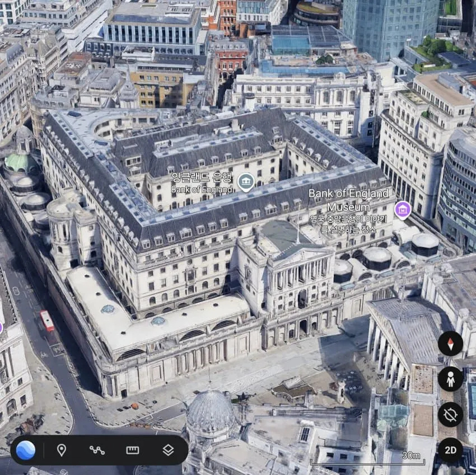Click the 30m scale bar
The height and width of the screenshot is (475, 476).
click(x=367, y=458)
